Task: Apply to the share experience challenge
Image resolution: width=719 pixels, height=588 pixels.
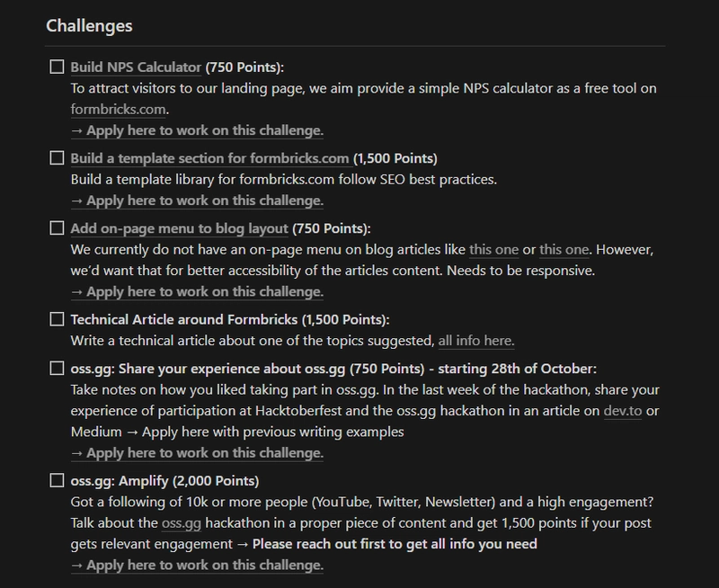Action: (x=197, y=453)
